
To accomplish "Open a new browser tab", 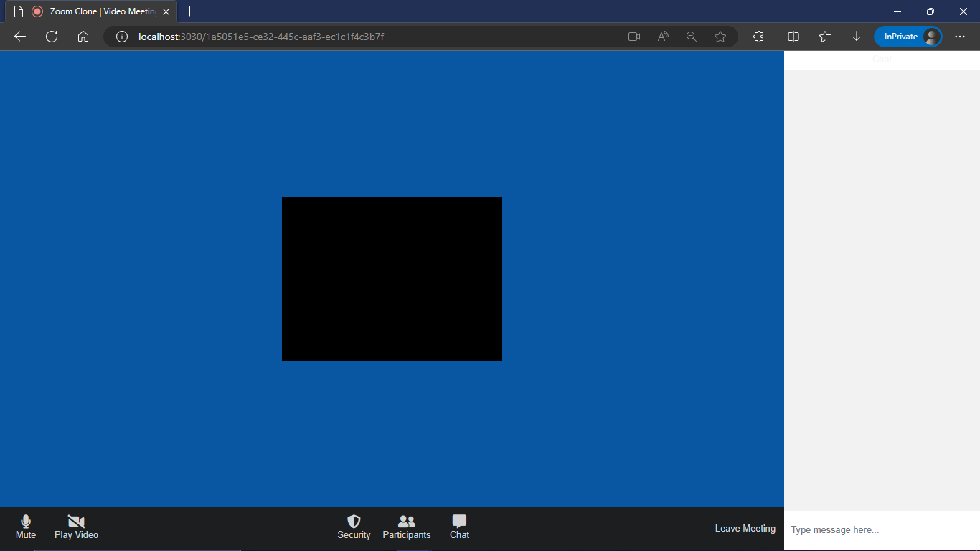I will pyautogui.click(x=189, y=11).
